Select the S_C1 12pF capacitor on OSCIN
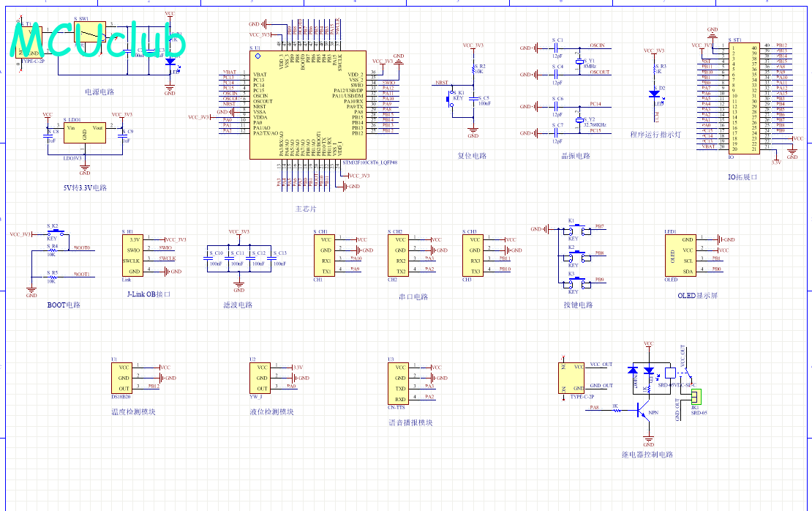The width and height of the screenshot is (812, 511). [x=556, y=48]
